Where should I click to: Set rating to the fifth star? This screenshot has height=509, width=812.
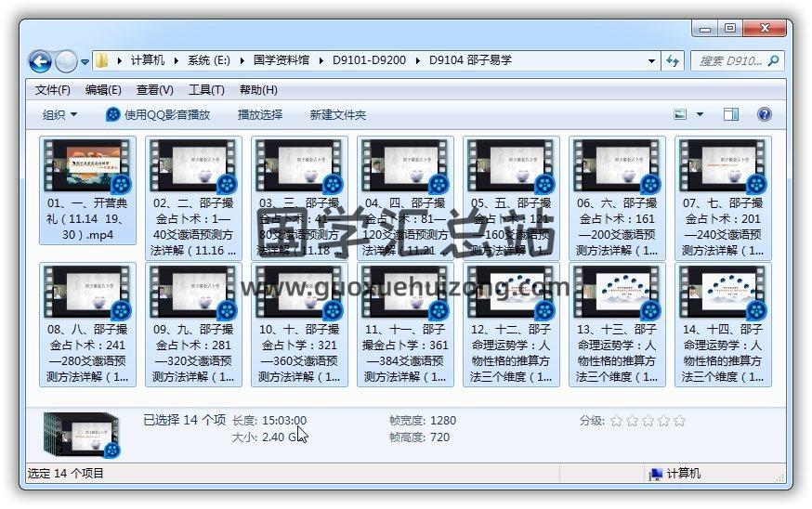point(679,421)
